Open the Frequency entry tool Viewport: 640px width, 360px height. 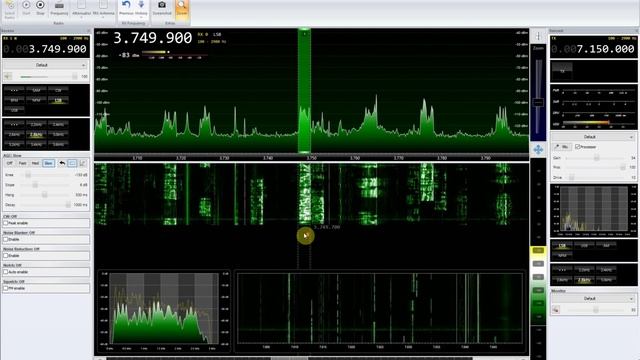point(59,8)
